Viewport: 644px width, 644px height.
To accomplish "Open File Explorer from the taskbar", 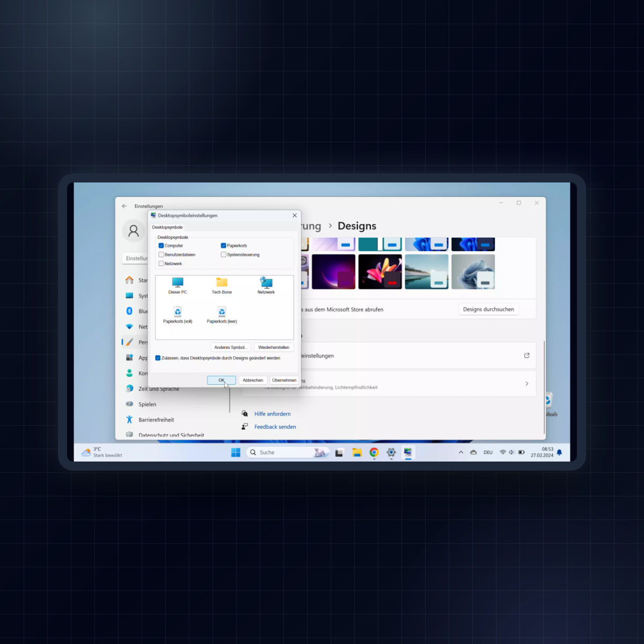I will [x=357, y=452].
